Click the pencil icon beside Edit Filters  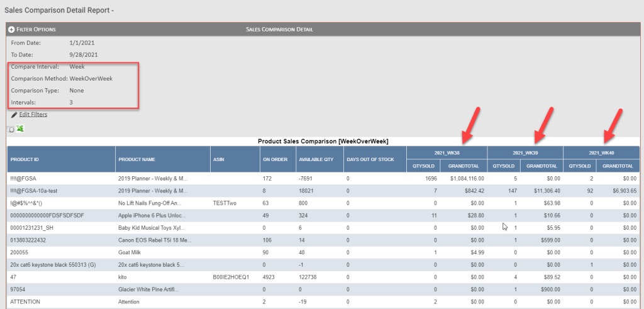click(x=14, y=115)
